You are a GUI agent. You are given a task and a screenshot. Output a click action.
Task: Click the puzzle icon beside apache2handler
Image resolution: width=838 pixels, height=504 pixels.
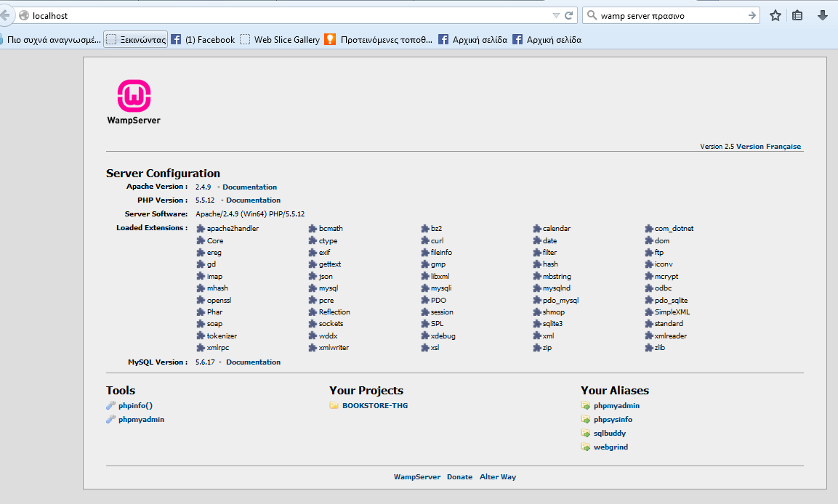(x=201, y=229)
